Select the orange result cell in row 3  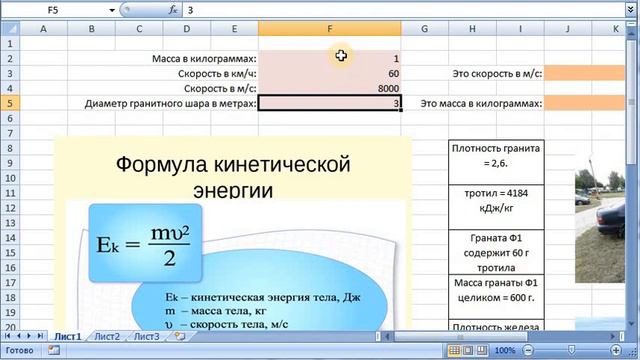coord(584,73)
